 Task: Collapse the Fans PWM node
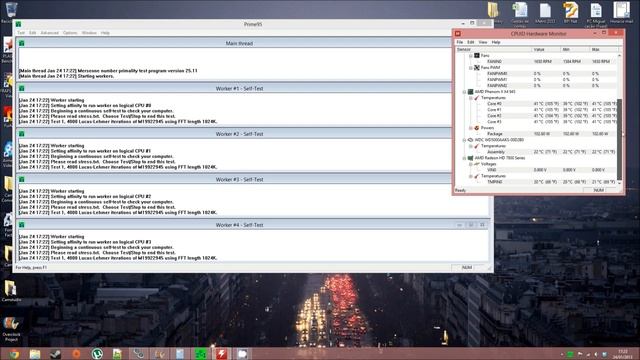pos(471,68)
